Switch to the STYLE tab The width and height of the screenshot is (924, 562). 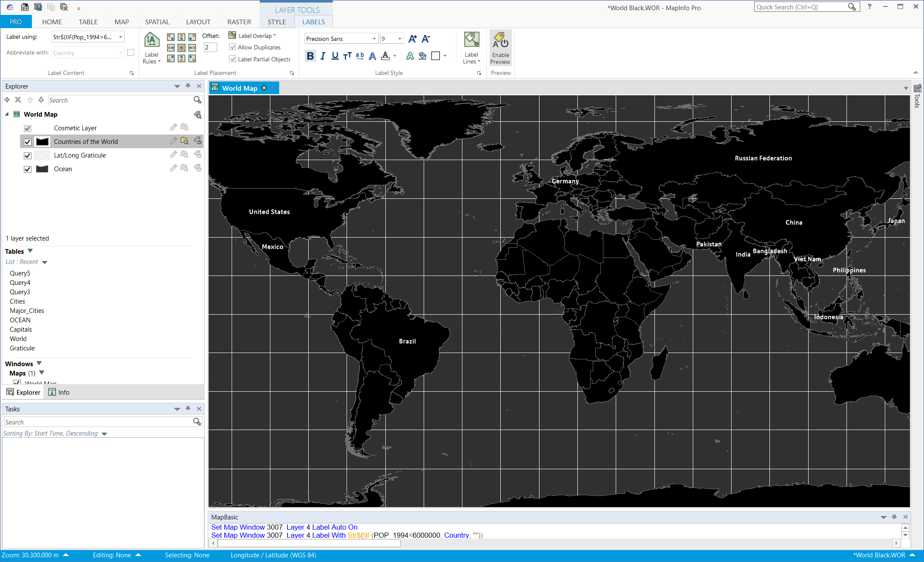tap(276, 22)
